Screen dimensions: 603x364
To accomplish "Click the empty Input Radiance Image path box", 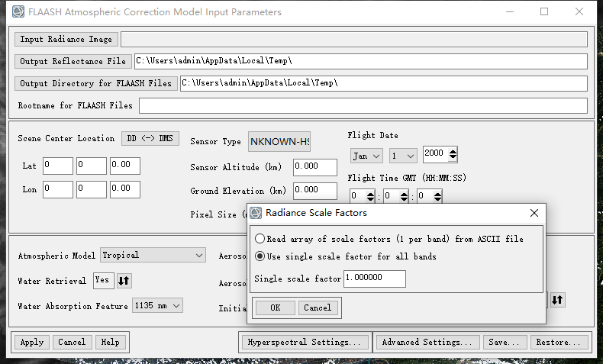I will (x=354, y=39).
